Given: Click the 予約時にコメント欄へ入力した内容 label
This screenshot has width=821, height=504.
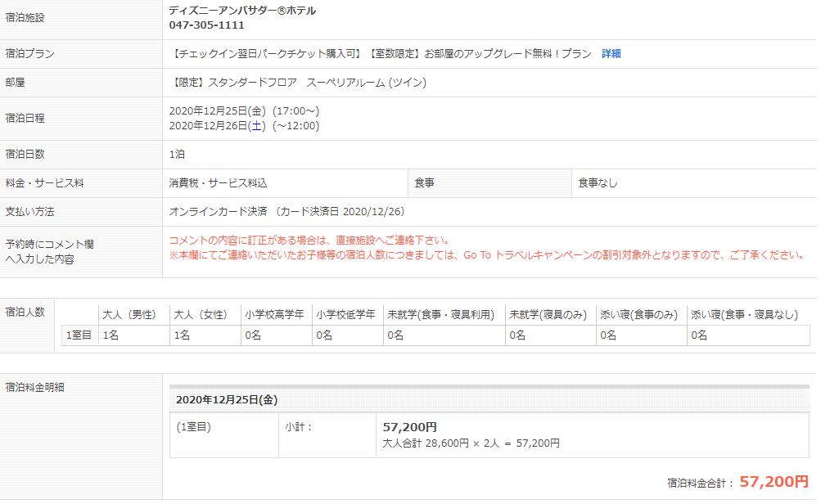Looking at the screenshot, I should [x=50, y=252].
